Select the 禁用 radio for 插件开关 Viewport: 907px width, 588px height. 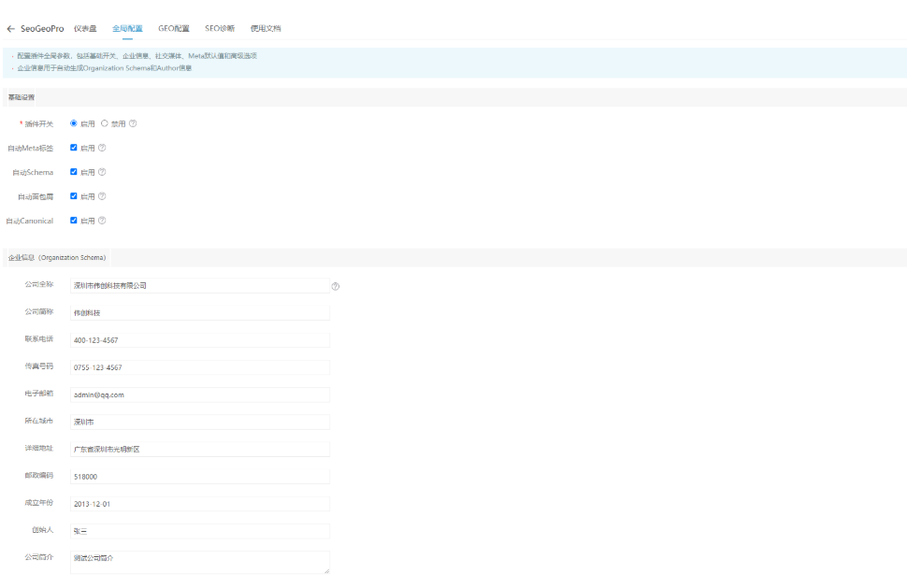click(x=104, y=123)
